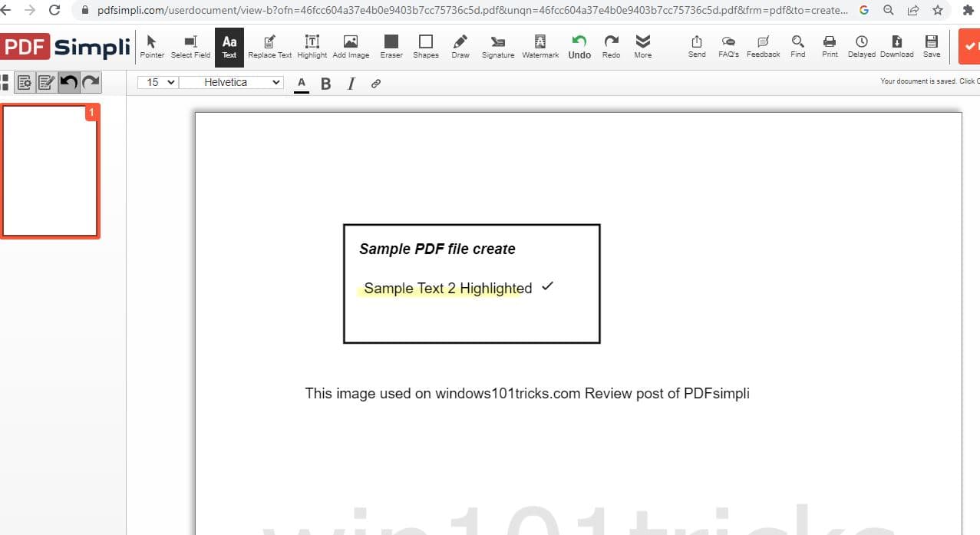Viewport: 980px width, 535px height.
Task: Select the page 1 thumbnail
Action: (50, 171)
